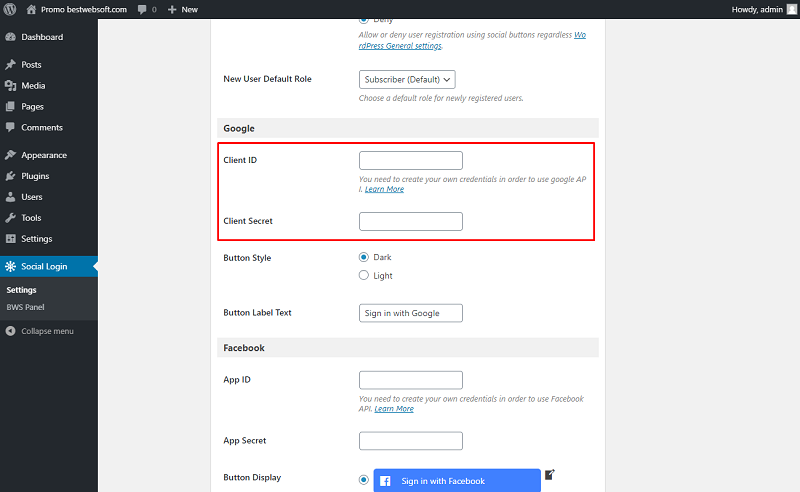Click the Dashboard gauge icon
Viewport: 800px width, 492px height.
click(10, 37)
